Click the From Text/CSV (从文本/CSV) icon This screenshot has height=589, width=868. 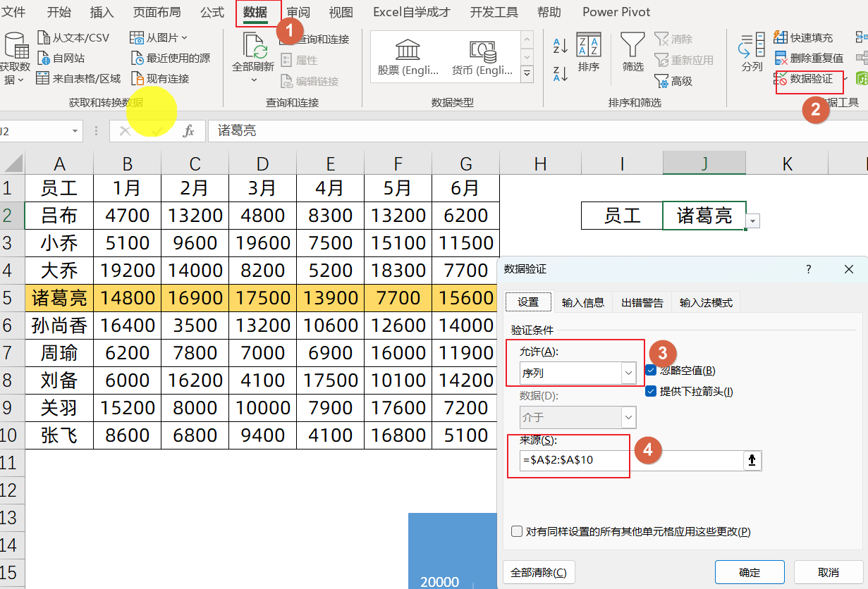pos(44,37)
